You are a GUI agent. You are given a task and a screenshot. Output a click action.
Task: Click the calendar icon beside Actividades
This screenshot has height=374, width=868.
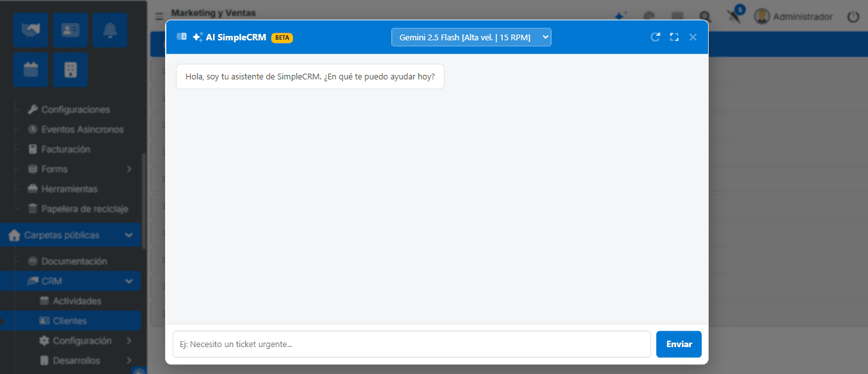(x=44, y=301)
